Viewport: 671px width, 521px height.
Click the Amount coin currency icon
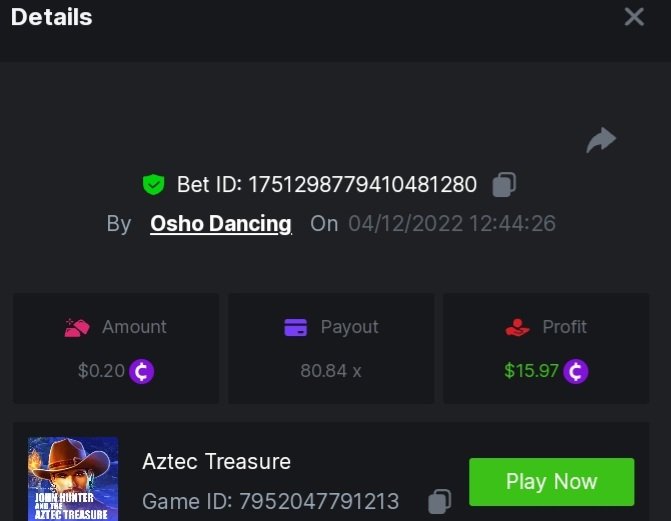click(x=142, y=371)
